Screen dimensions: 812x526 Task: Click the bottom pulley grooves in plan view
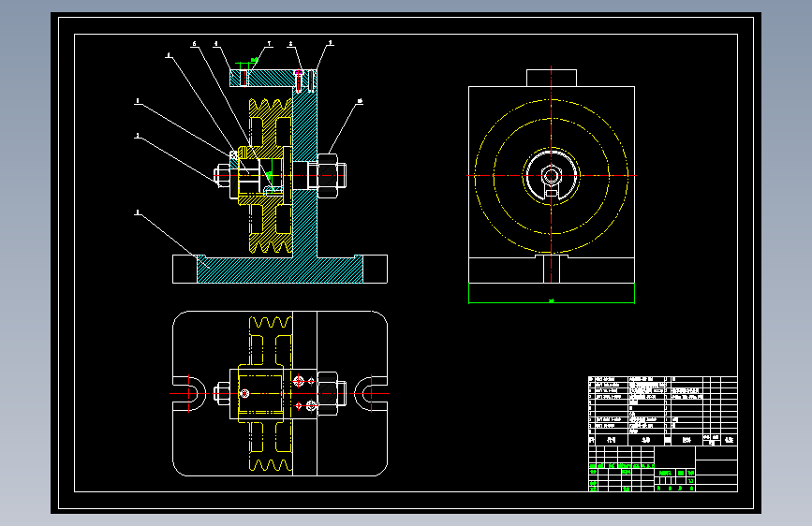click(x=271, y=464)
